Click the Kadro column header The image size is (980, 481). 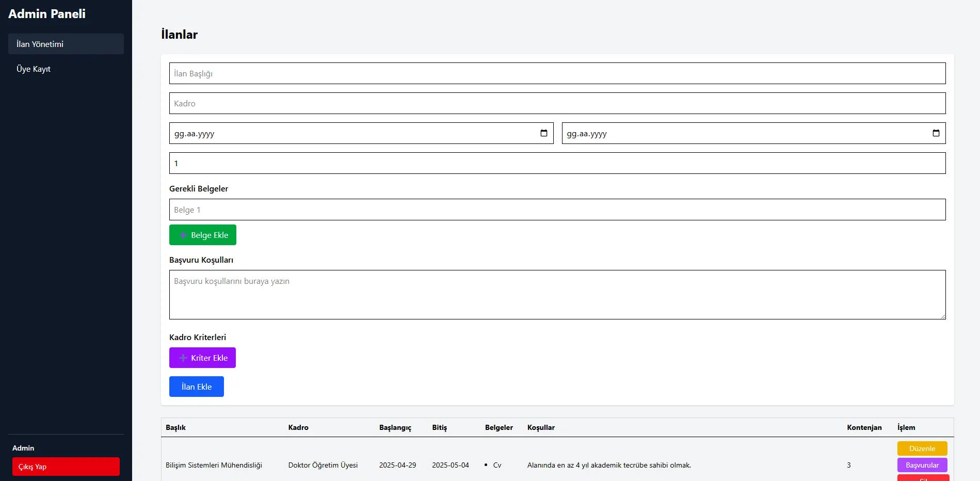[298, 427]
